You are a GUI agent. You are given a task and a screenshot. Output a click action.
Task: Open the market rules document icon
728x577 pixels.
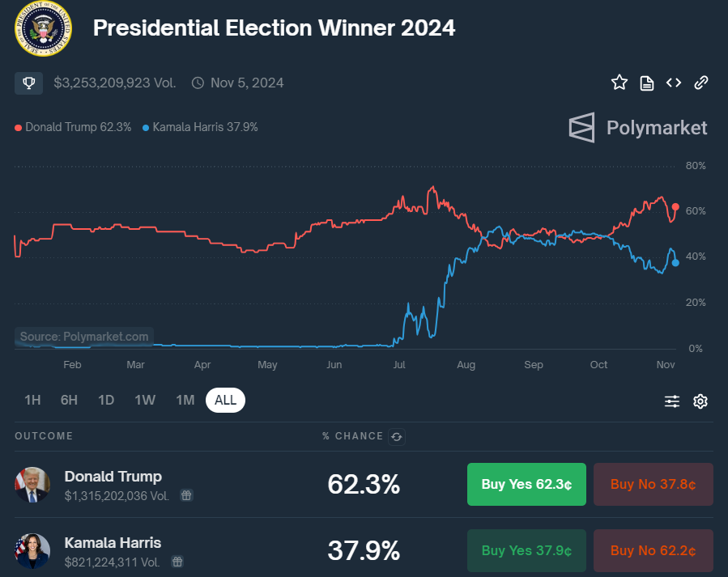(646, 82)
